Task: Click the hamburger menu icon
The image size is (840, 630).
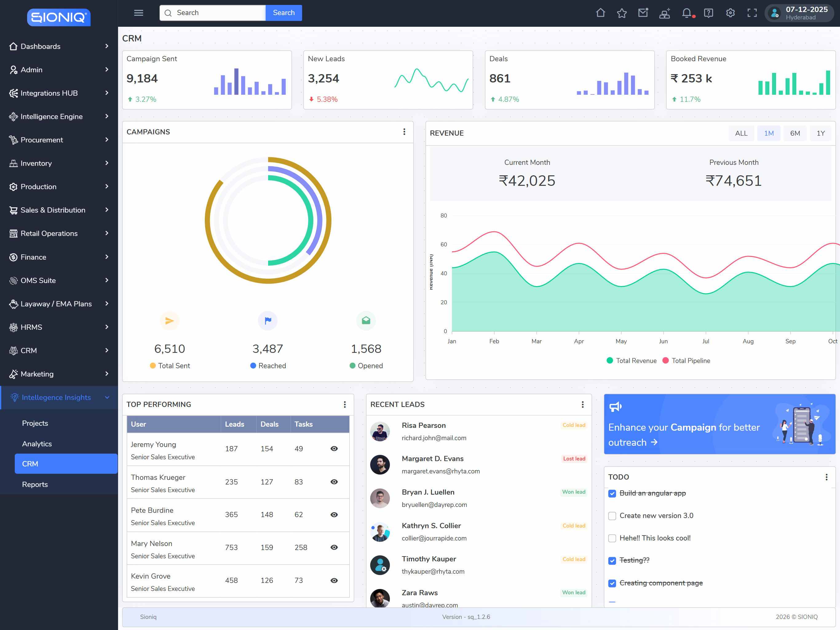Action: coord(139,13)
